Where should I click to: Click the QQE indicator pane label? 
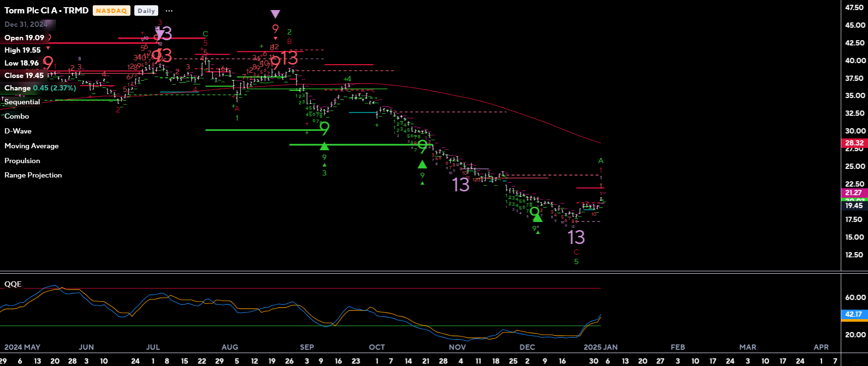(13, 284)
